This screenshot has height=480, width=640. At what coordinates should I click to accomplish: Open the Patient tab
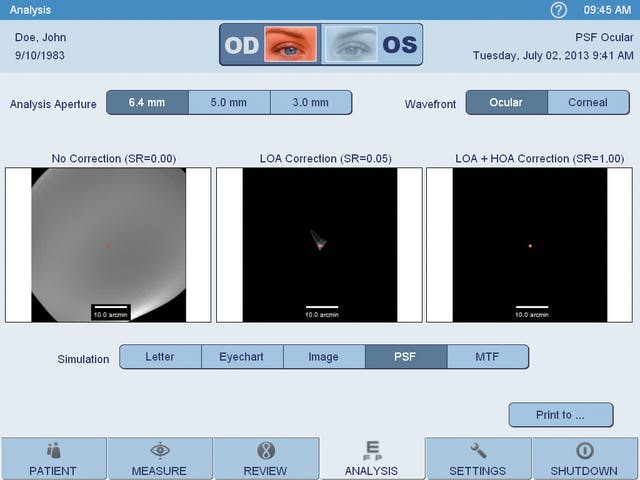coord(53,459)
